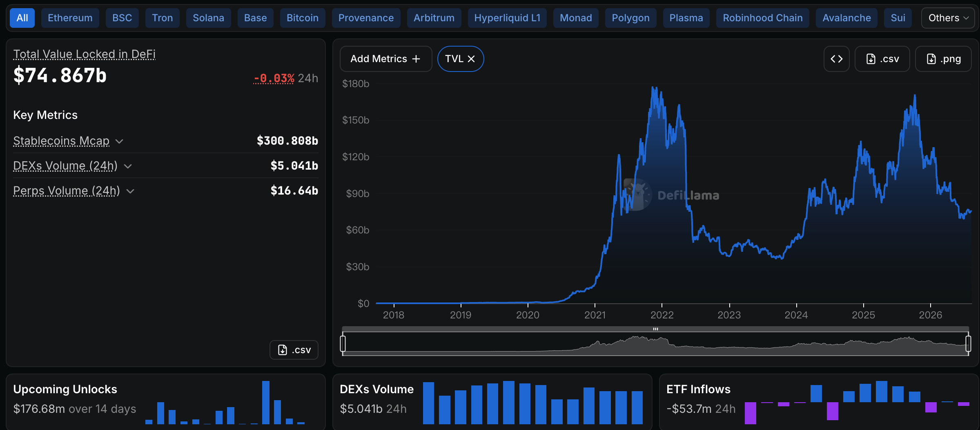Click the tallest Upcoming Unlocks bar
Image resolution: width=980 pixels, height=430 pixels.
pos(266,403)
